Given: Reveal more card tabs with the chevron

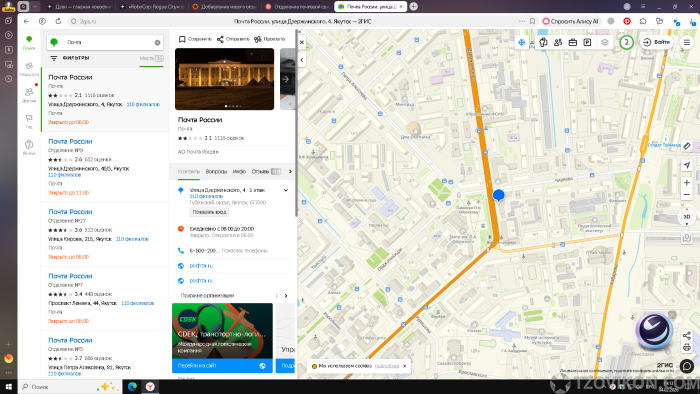Looking at the screenshot, I should [x=290, y=171].
